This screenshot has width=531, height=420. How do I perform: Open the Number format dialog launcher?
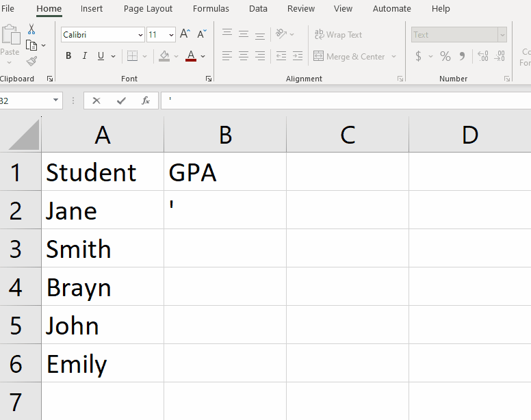point(507,79)
